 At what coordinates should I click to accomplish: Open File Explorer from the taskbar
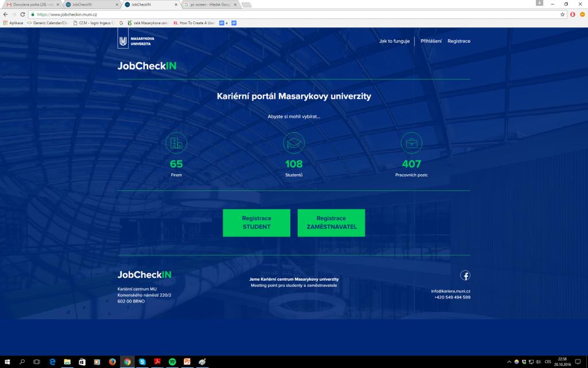68,362
